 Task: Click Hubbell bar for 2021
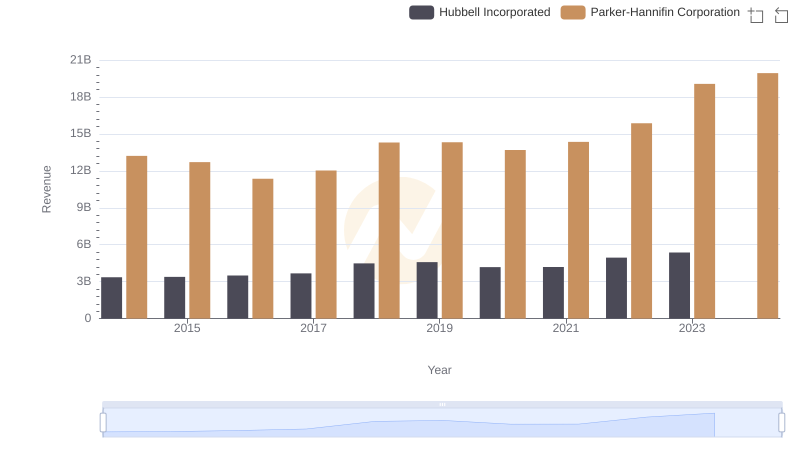(x=553, y=293)
